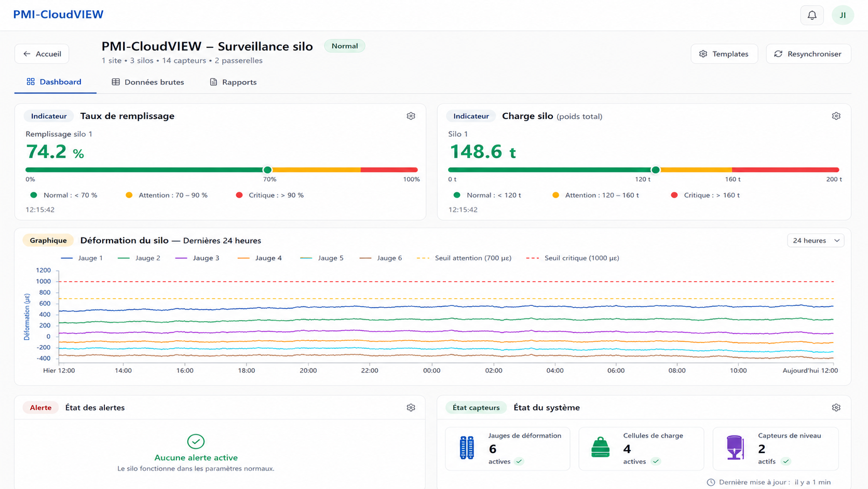Expand the 24 heures time range dropdown
This screenshot has width=868, height=489.
[x=816, y=241]
